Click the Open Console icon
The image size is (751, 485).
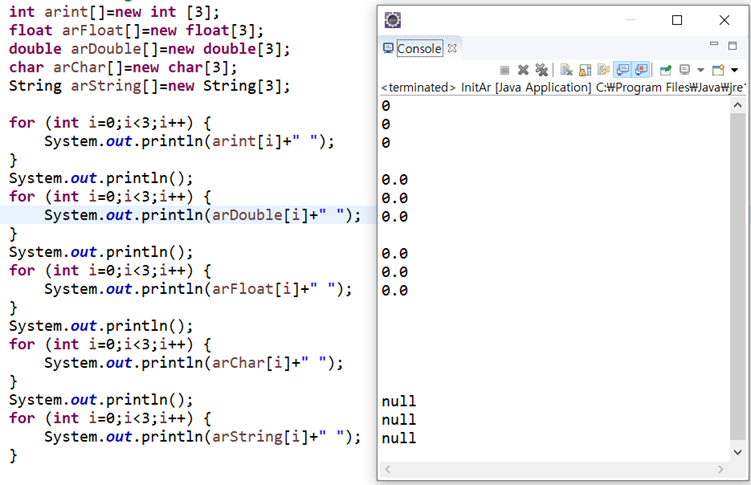[x=718, y=70]
